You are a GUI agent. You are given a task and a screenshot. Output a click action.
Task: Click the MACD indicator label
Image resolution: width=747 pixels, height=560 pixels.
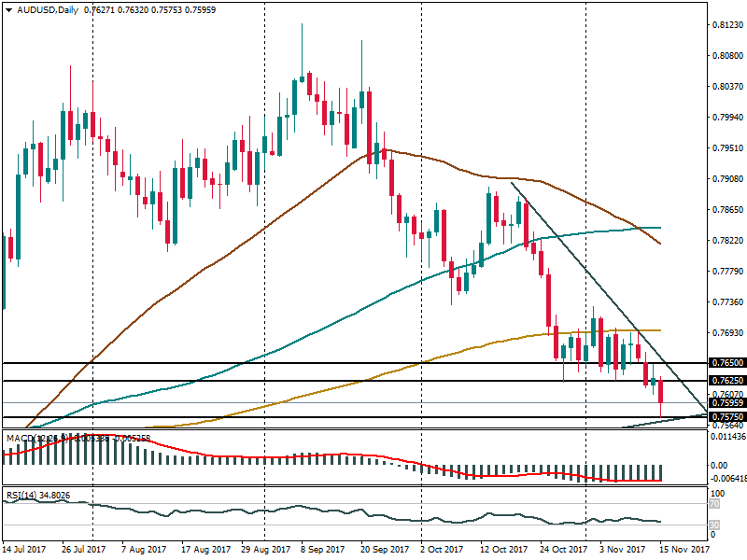pos(21,438)
